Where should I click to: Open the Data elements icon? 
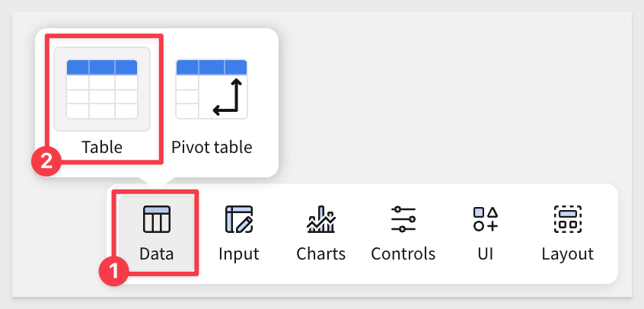point(157,219)
